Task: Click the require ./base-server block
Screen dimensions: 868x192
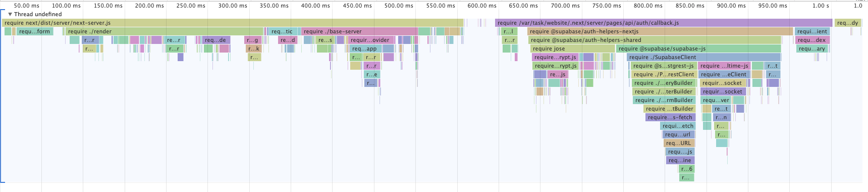Action: pos(359,31)
